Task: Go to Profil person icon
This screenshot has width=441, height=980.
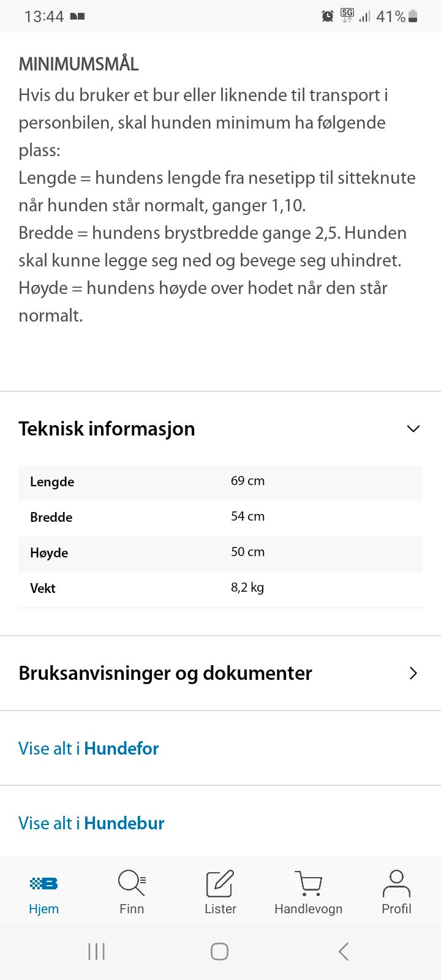Action: (x=396, y=883)
